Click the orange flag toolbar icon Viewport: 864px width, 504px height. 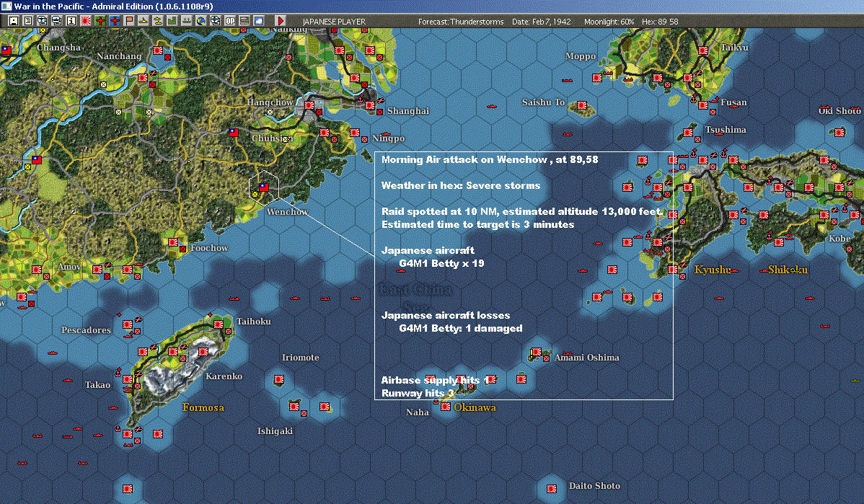pos(129,21)
